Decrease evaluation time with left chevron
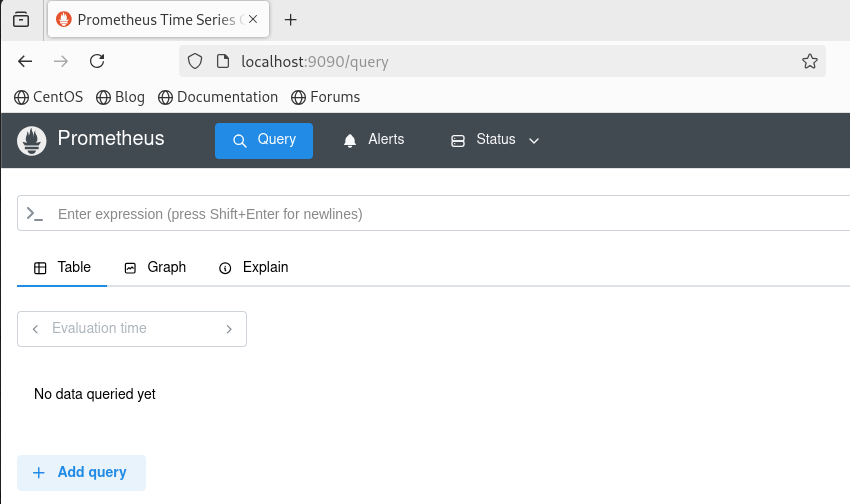Screen dimensions: 850x504 35,329
